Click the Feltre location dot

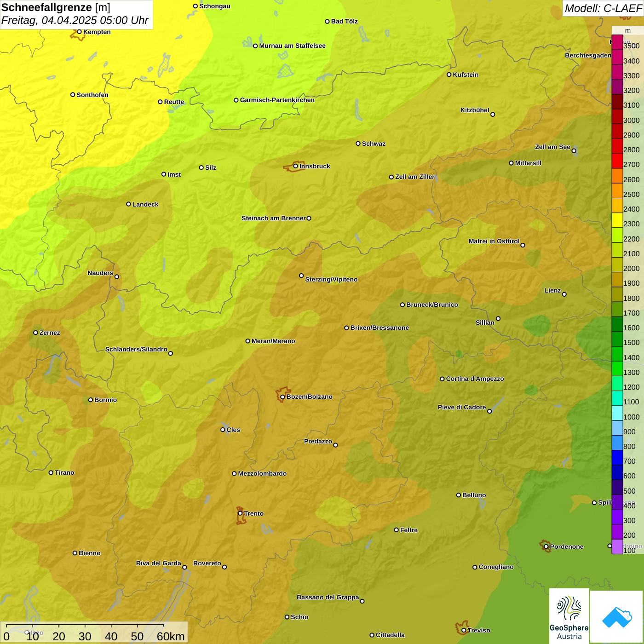pyautogui.click(x=396, y=530)
